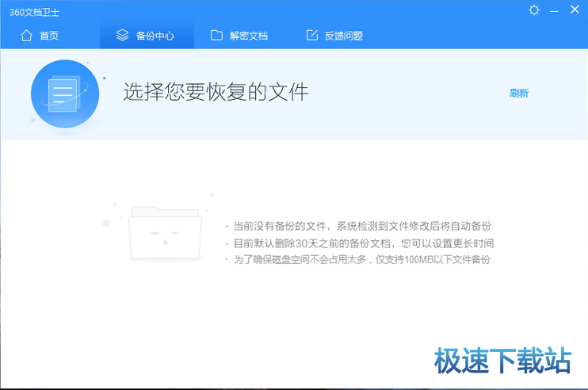Open the 首页 home tab

tap(49, 36)
